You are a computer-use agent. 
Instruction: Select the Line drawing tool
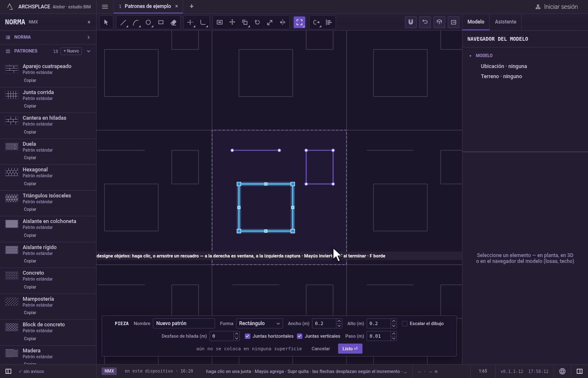[123, 22]
